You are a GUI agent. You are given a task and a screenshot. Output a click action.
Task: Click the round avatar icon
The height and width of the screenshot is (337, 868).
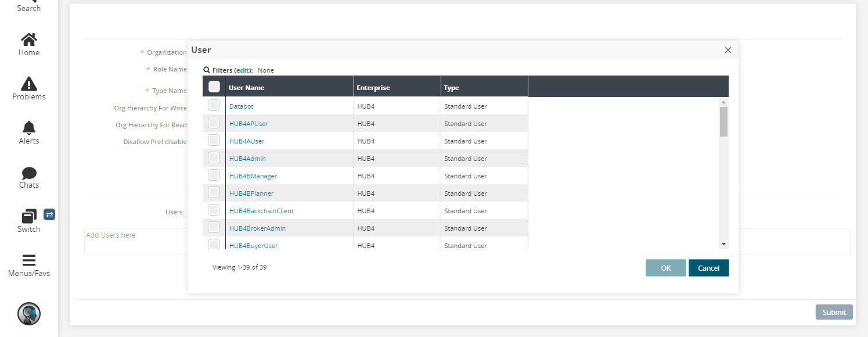coord(28,314)
